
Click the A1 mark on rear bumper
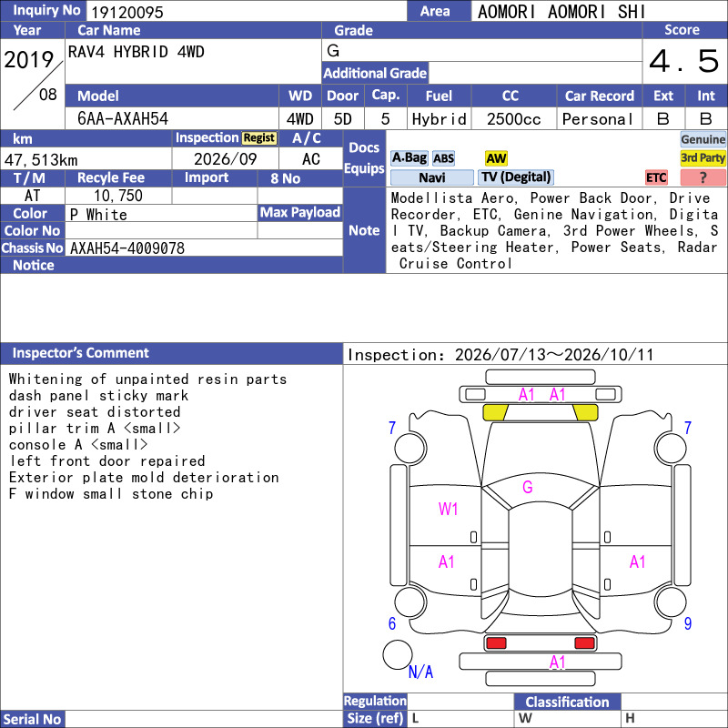tap(557, 662)
